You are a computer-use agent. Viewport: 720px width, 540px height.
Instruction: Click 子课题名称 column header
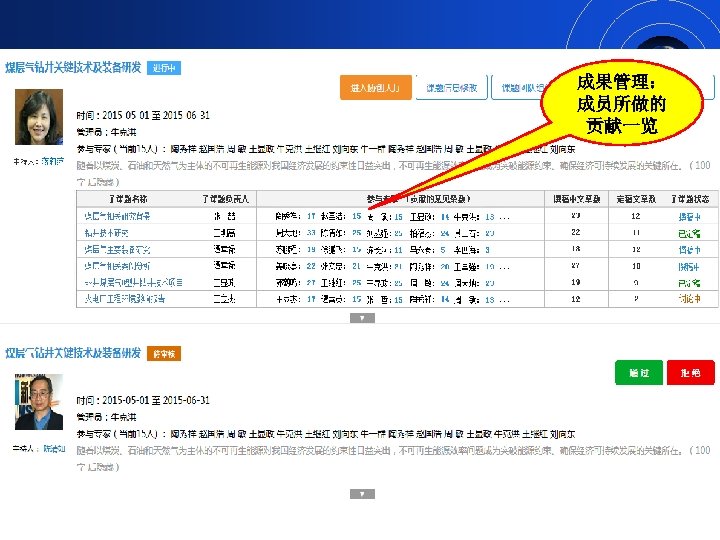(128, 199)
